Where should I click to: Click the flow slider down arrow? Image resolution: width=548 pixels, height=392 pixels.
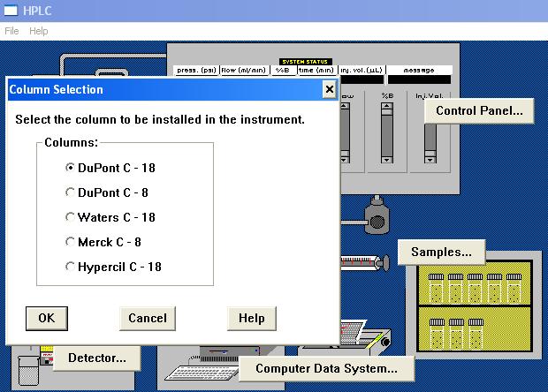click(345, 160)
